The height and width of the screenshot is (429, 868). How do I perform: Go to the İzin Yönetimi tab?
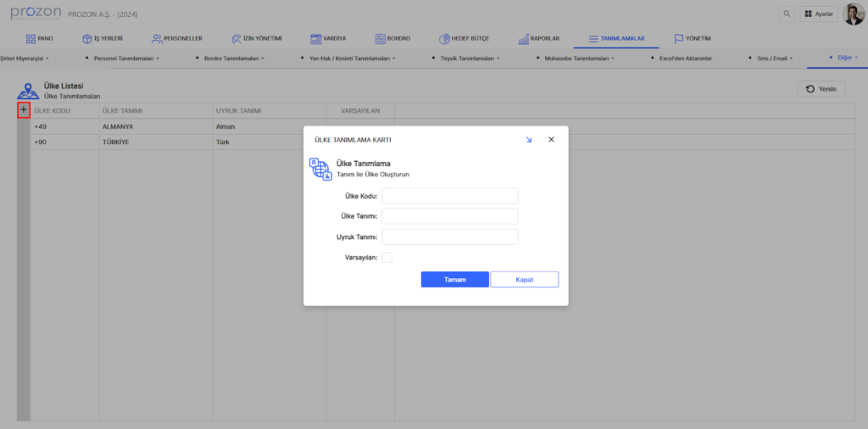point(257,38)
